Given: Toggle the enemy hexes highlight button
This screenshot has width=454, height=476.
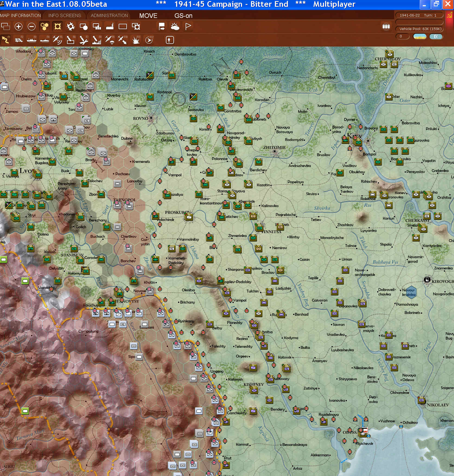Looking at the screenshot, I should 58,27.
